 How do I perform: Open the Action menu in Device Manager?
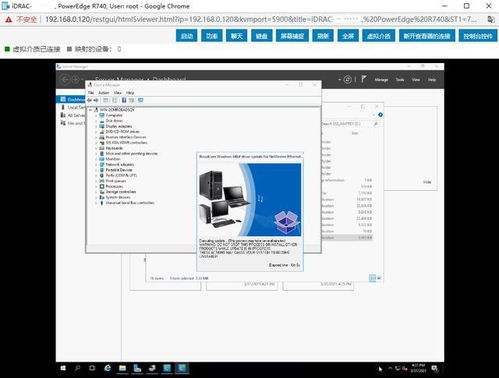click(104, 93)
